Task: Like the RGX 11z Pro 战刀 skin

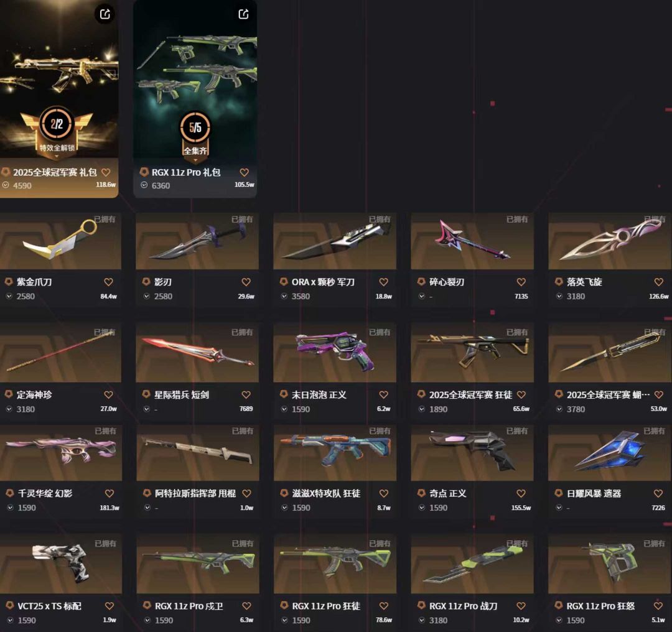Action: (521, 606)
